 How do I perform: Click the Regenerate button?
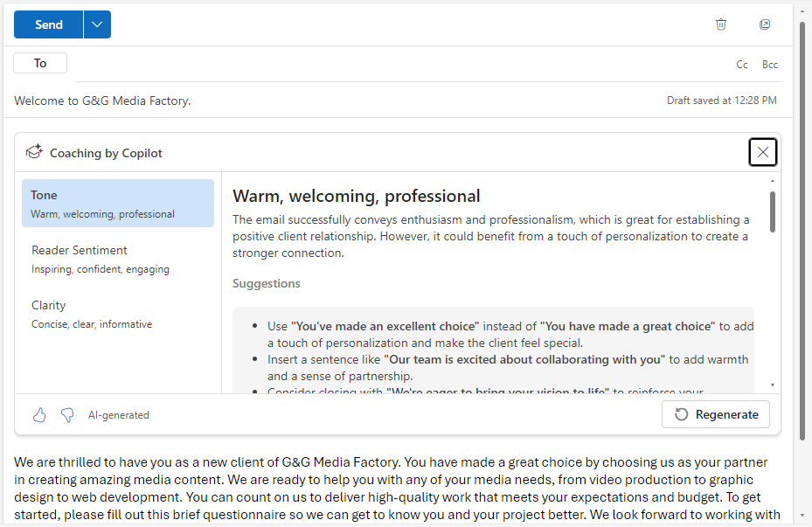pos(715,414)
